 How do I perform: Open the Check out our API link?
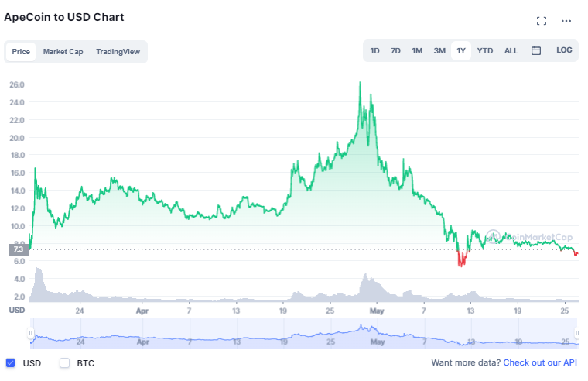pyautogui.click(x=540, y=362)
